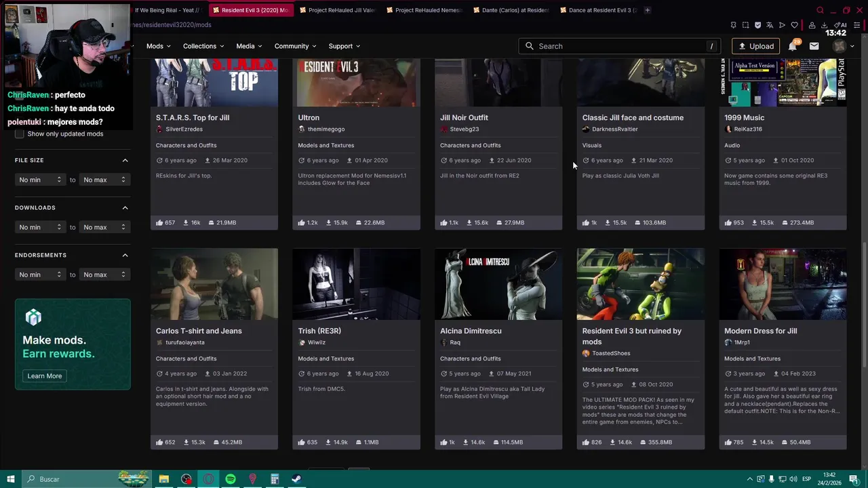The height and width of the screenshot is (488, 868).
Task: Open the Trish (RE3R) mod thumbnail
Action: (356, 284)
